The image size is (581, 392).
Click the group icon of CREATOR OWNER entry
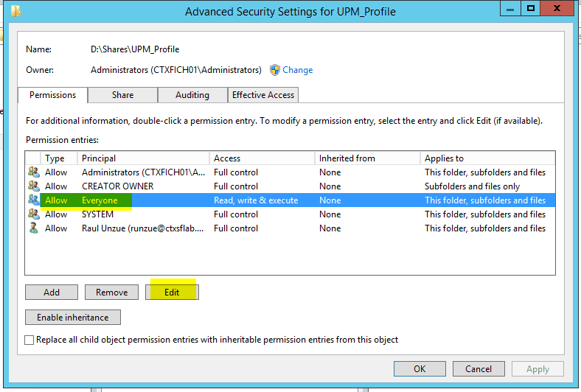34,186
